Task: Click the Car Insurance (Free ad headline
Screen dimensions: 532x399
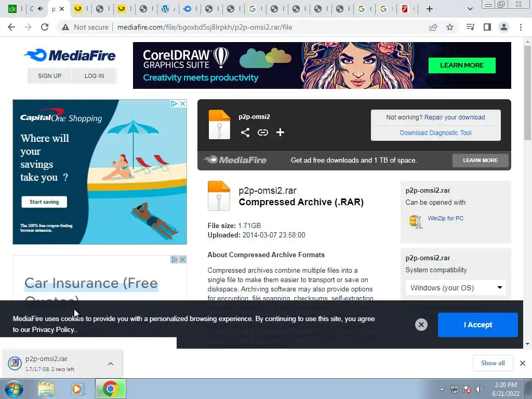Action: pyautogui.click(x=91, y=283)
